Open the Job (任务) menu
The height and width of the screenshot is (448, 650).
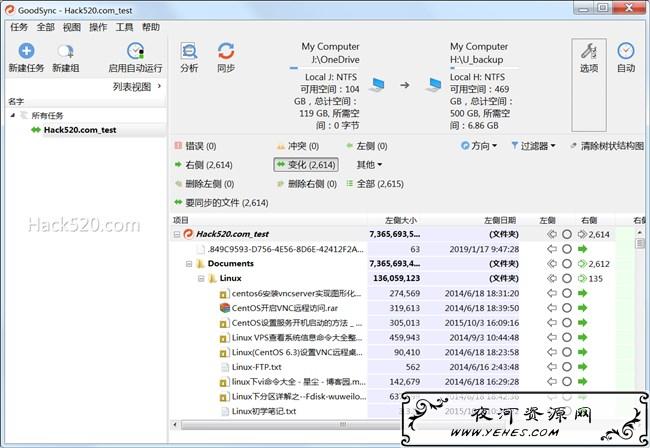coord(19,27)
